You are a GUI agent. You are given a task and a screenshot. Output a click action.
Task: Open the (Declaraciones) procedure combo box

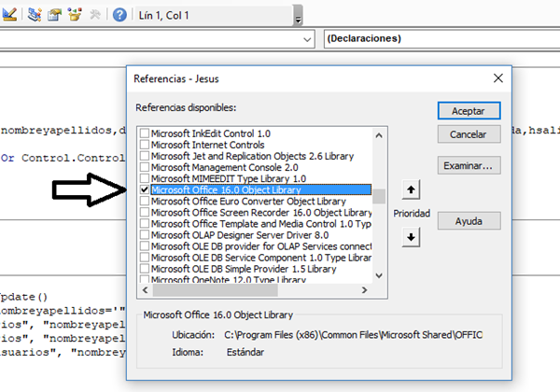coord(441,38)
